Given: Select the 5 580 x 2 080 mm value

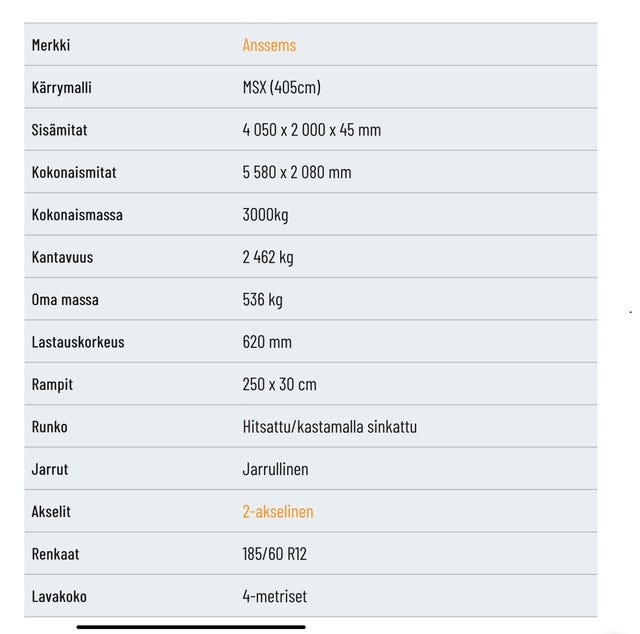Looking at the screenshot, I should (x=296, y=172).
